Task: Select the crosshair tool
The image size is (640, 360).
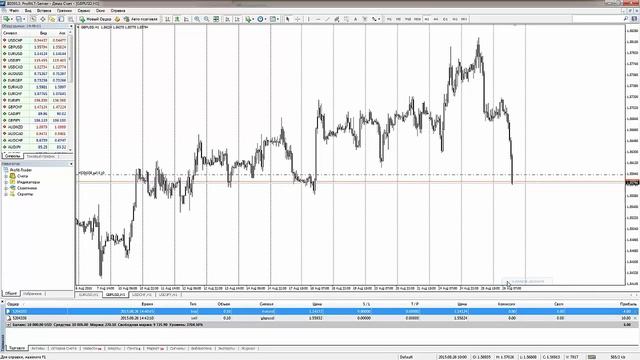Action: point(298,19)
